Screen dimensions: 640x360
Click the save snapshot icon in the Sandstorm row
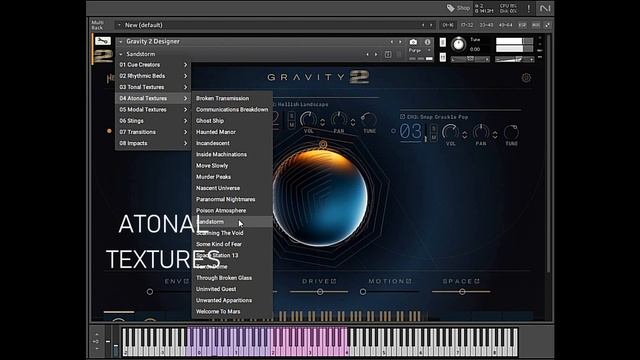tap(388, 54)
